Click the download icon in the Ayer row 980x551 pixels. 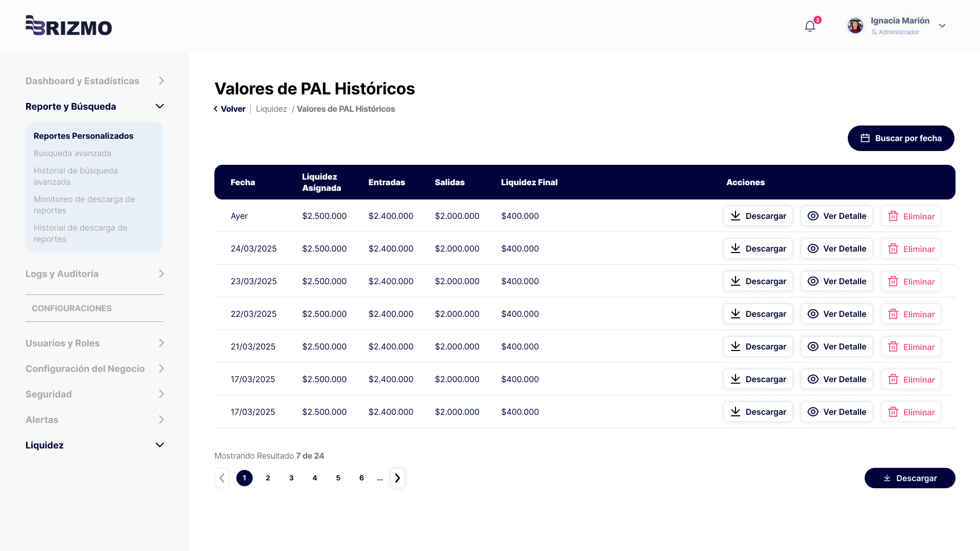point(736,216)
